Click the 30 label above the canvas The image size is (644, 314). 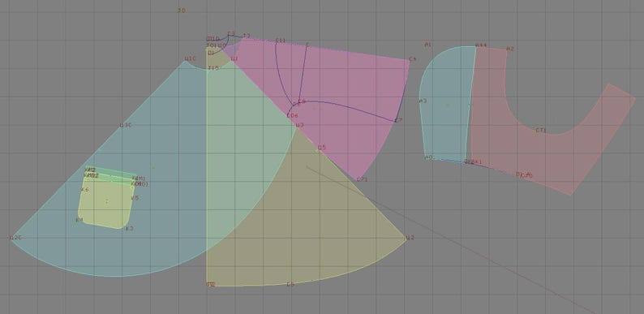point(181,11)
